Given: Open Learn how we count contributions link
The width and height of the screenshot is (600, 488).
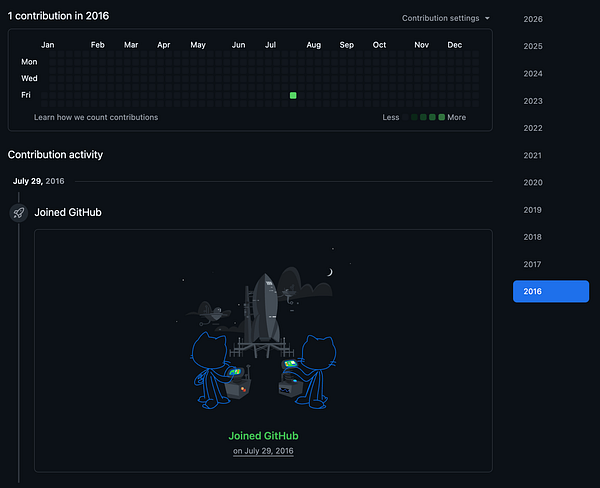Looking at the screenshot, I should pos(96,117).
